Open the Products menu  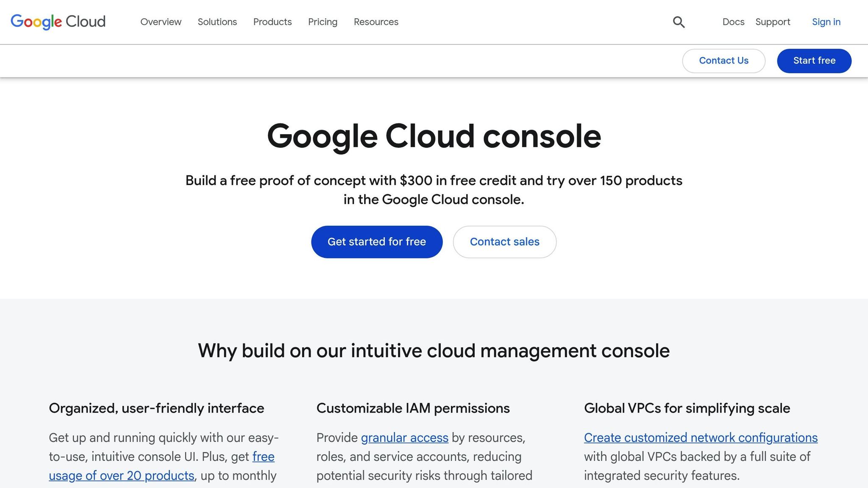[273, 22]
